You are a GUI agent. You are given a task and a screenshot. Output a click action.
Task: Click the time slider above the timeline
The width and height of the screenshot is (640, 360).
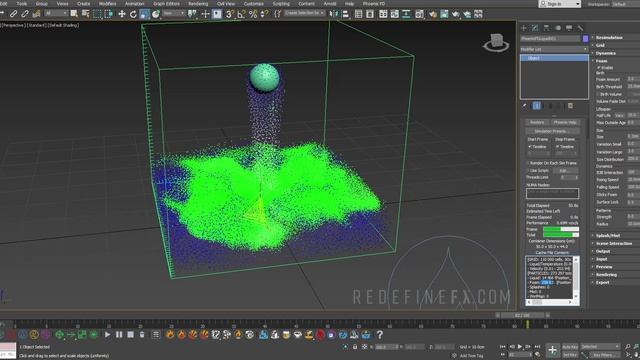(522, 315)
